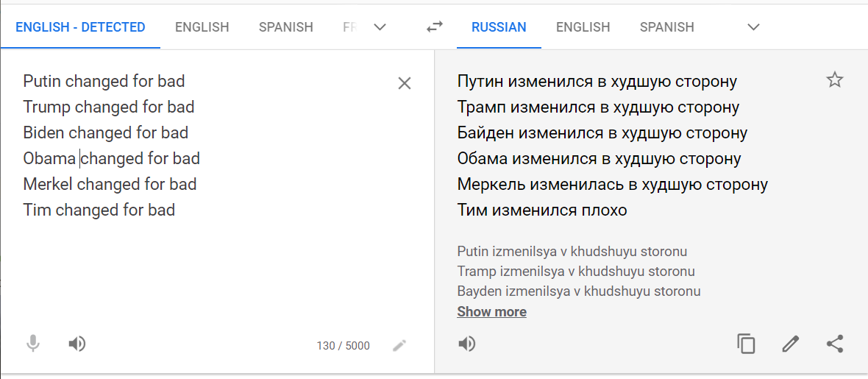Click in the source text after Obama

[x=77, y=158]
